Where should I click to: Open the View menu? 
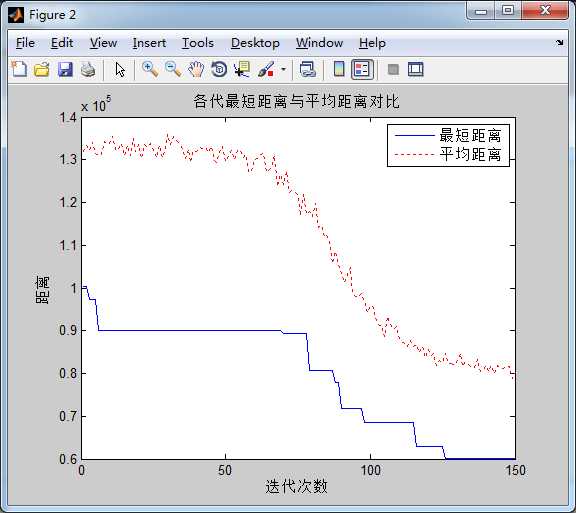point(104,43)
